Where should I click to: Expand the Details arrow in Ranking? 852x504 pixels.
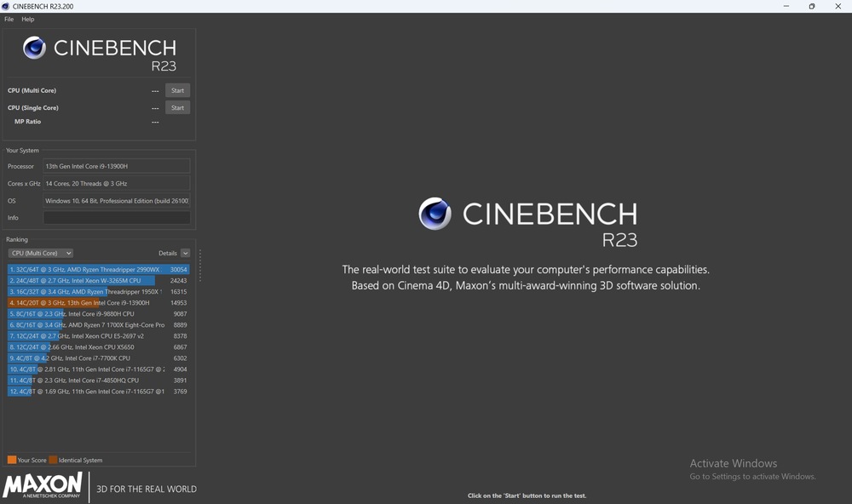[x=185, y=253]
